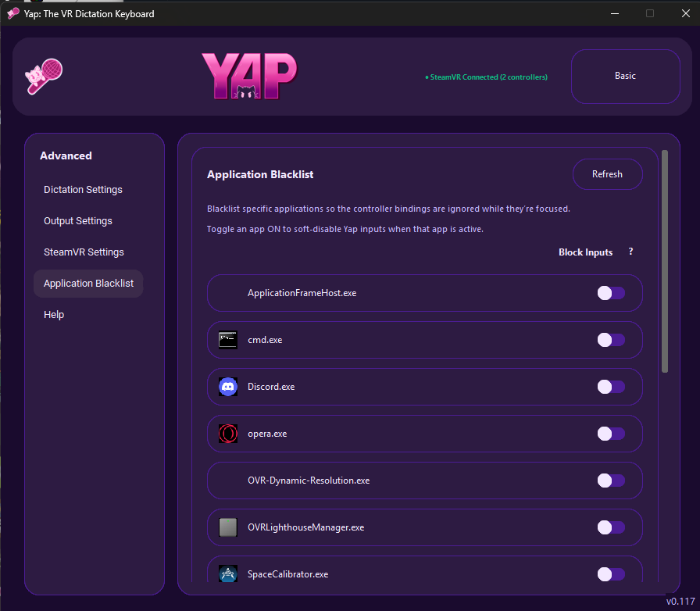Open the Block Inputs question mark help
The image size is (700, 611).
point(630,252)
